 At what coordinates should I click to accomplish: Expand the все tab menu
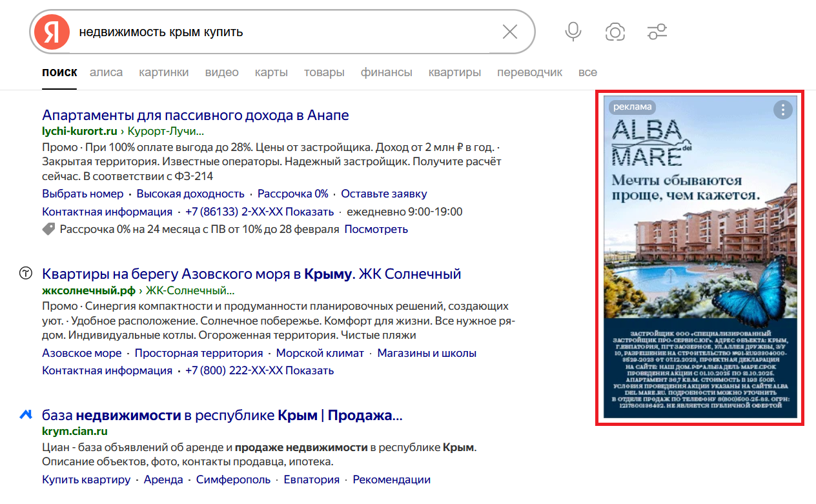587,72
